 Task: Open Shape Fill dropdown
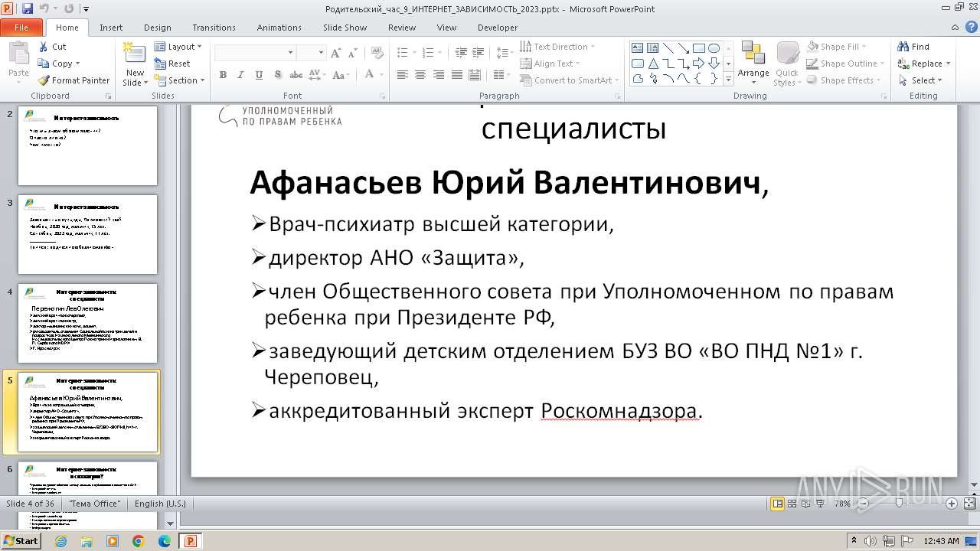click(837, 47)
